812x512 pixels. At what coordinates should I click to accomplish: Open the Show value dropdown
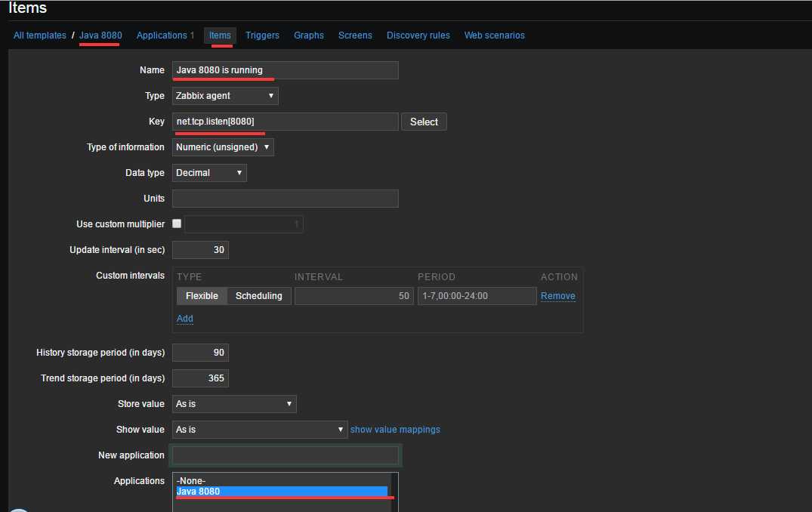point(259,429)
